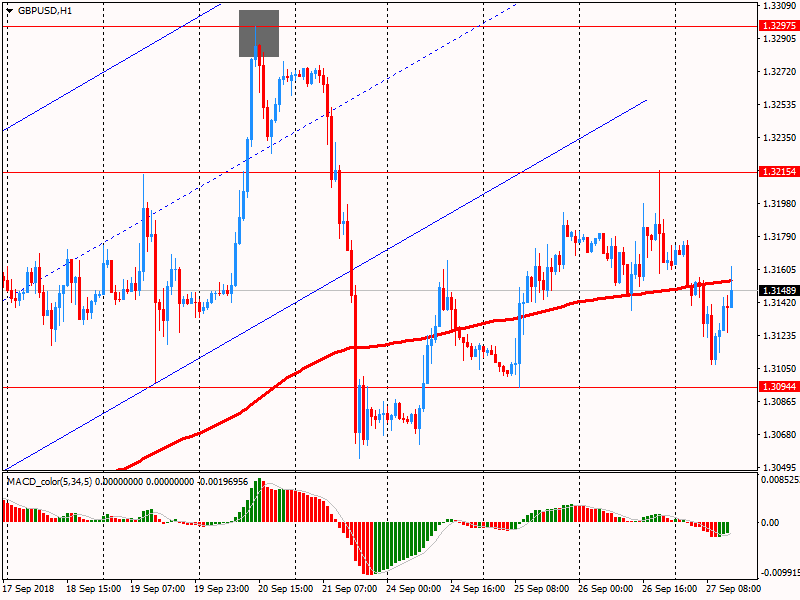Click the 1.31235 price scale value

click(780, 335)
